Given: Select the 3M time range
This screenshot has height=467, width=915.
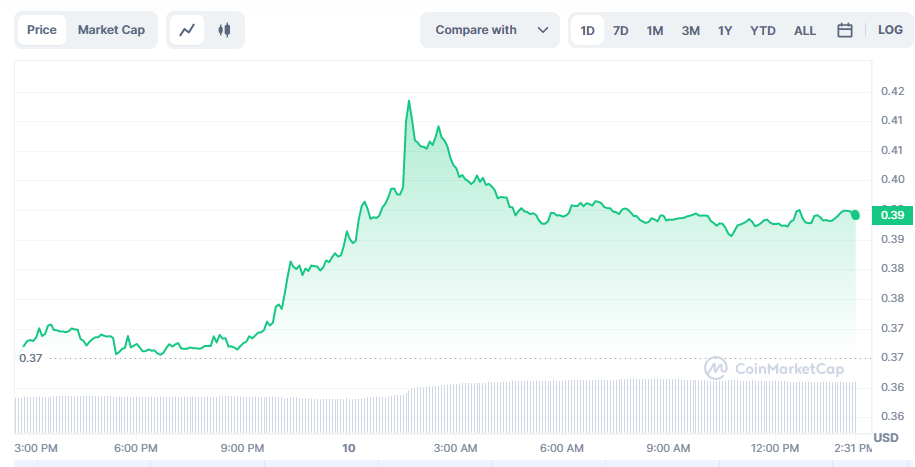Looking at the screenshot, I should (690, 30).
